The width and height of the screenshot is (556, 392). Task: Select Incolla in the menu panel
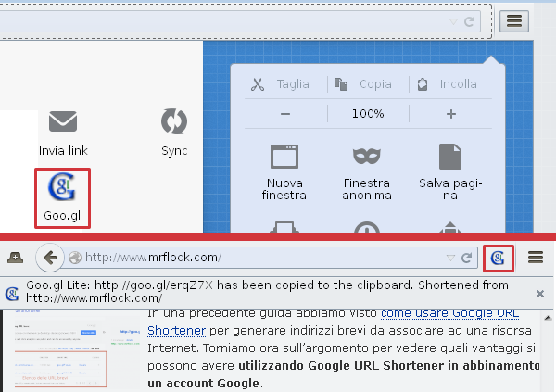pyautogui.click(x=449, y=84)
